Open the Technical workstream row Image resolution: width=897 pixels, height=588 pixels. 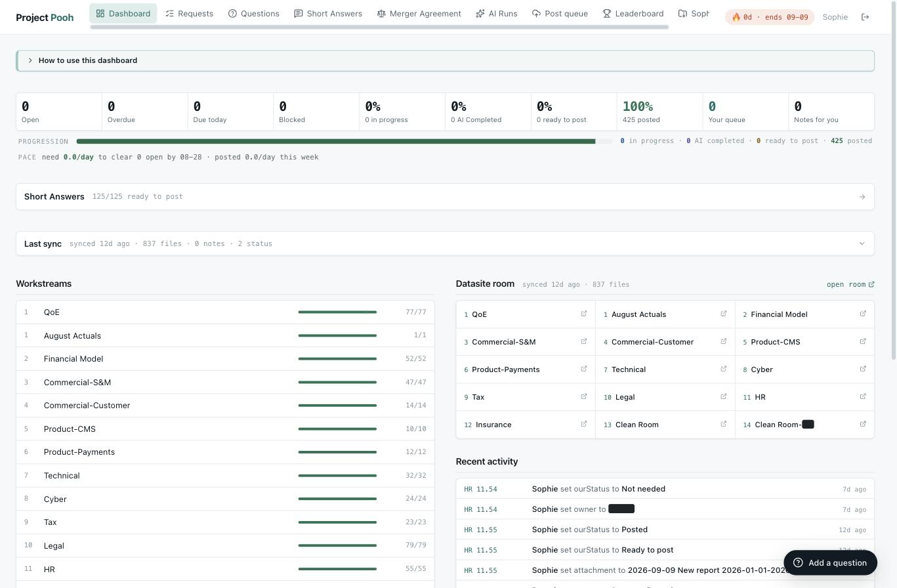[x=225, y=476]
